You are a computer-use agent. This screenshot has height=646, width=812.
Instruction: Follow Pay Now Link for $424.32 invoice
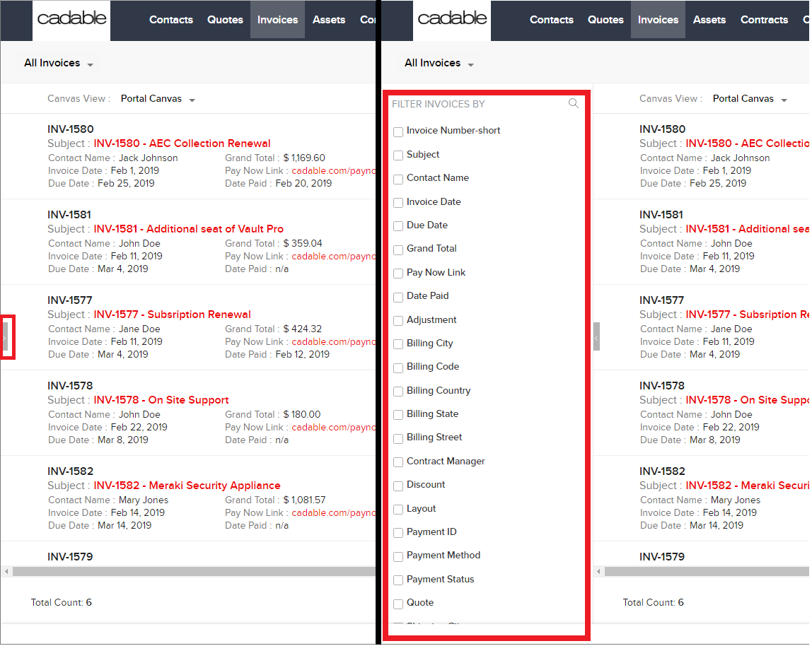[x=333, y=341]
